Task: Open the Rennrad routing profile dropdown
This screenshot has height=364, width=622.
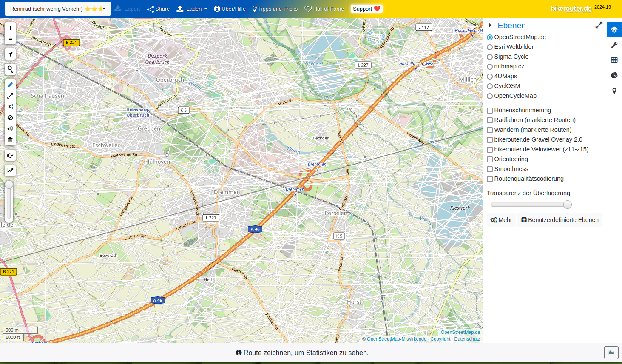Action: pyautogui.click(x=58, y=9)
